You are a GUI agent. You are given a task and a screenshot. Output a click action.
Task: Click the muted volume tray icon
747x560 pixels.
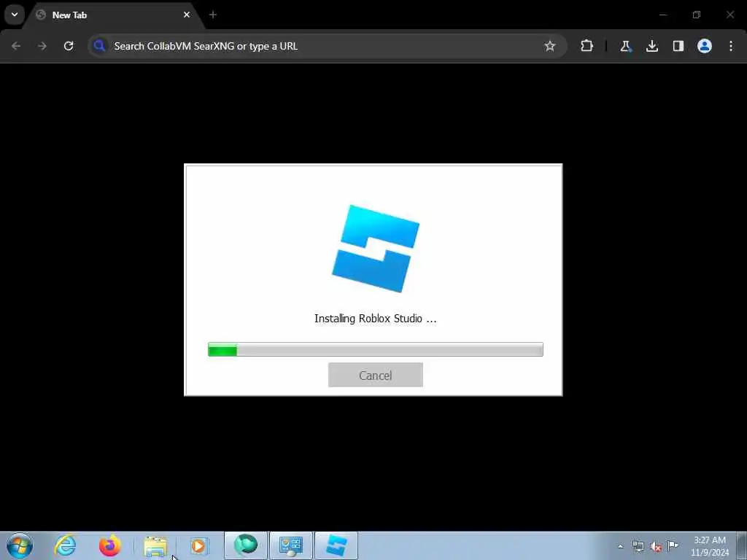tap(656, 547)
